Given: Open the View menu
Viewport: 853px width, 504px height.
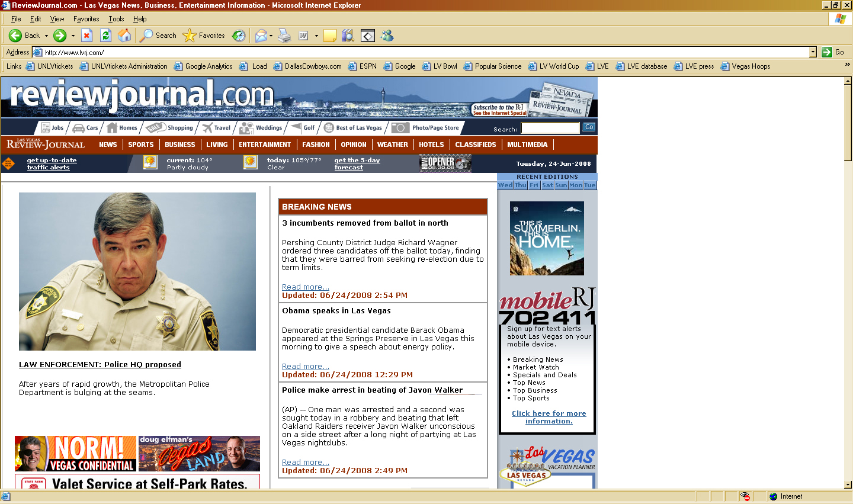Looking at the screenshot, I should coord(57,19).
